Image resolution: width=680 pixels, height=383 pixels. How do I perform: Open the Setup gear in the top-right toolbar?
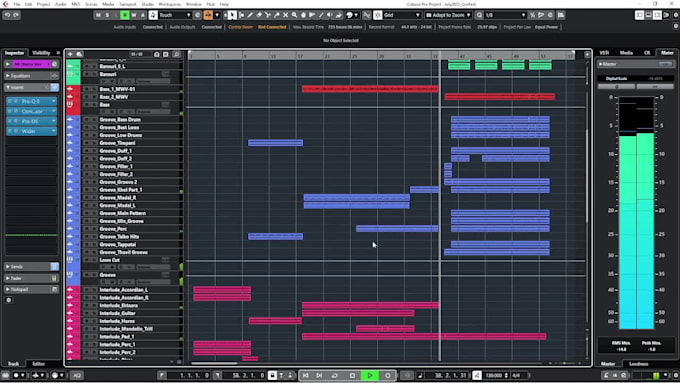click(x=675, y=15)
